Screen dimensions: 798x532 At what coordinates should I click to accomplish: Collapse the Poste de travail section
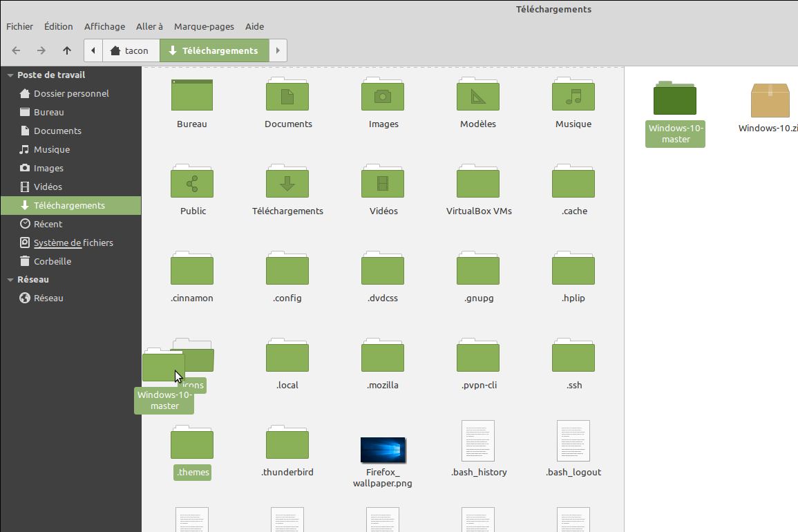[x=10, y=75]
